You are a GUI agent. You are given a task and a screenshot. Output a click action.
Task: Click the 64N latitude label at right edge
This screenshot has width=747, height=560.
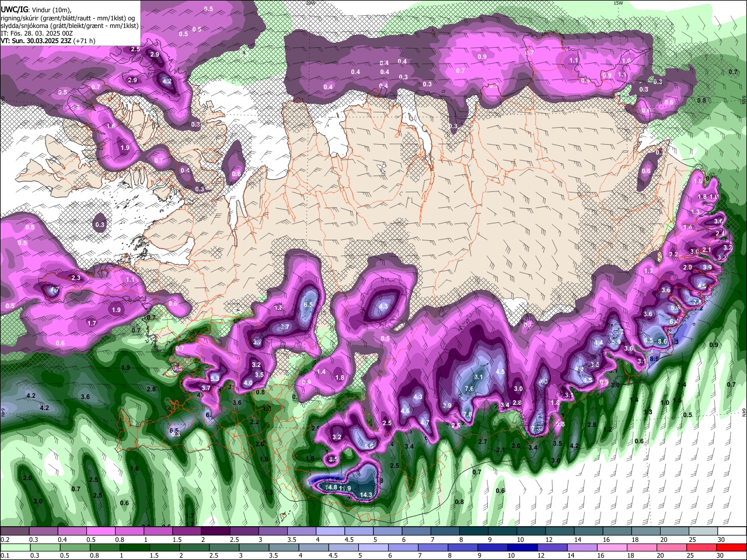click(x=744, y=412)
